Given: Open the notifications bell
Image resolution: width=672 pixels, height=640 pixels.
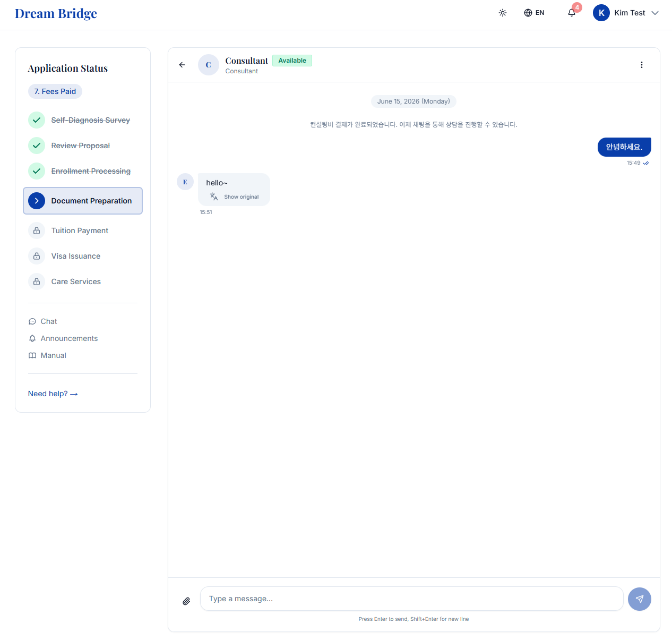Looking at the screenshot, I should [x=572, y=13].
